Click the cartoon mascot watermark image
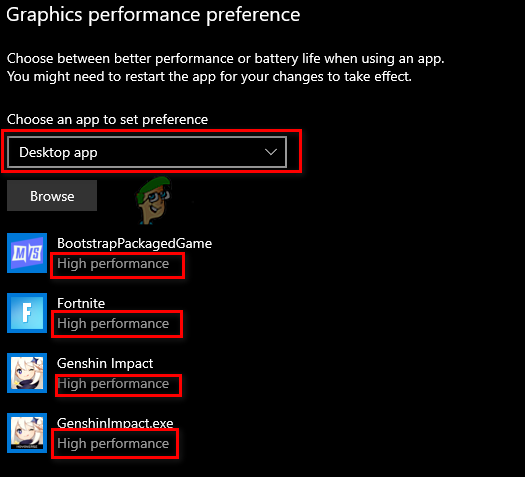This screenshot has height=477, width=525. coord(154,200)
